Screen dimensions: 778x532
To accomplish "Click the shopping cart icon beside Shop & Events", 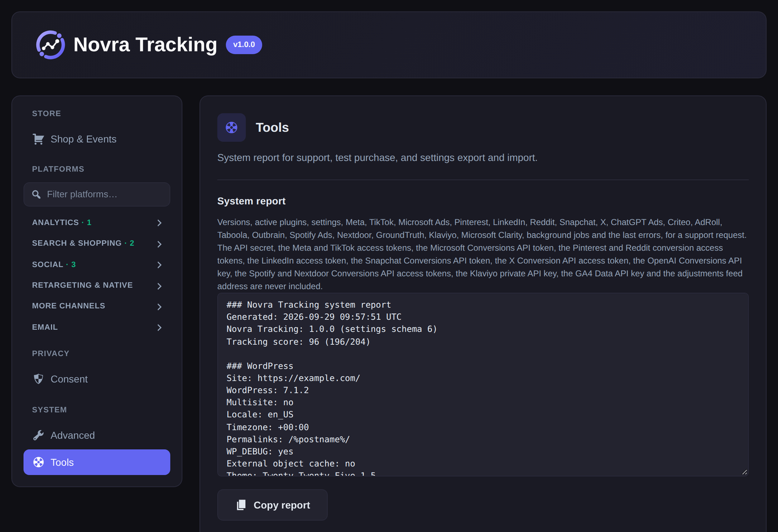I will pos(38,139).
